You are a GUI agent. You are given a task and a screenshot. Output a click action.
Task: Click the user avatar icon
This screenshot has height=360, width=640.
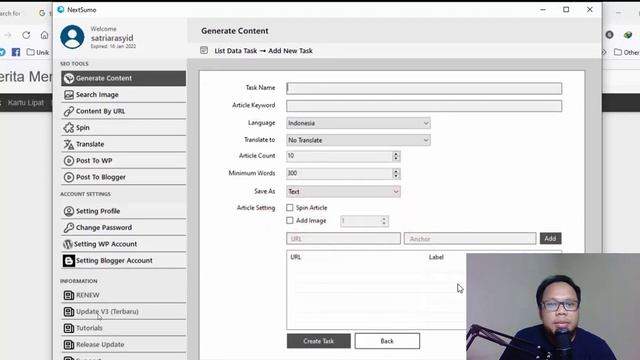(x=72, y=37)
